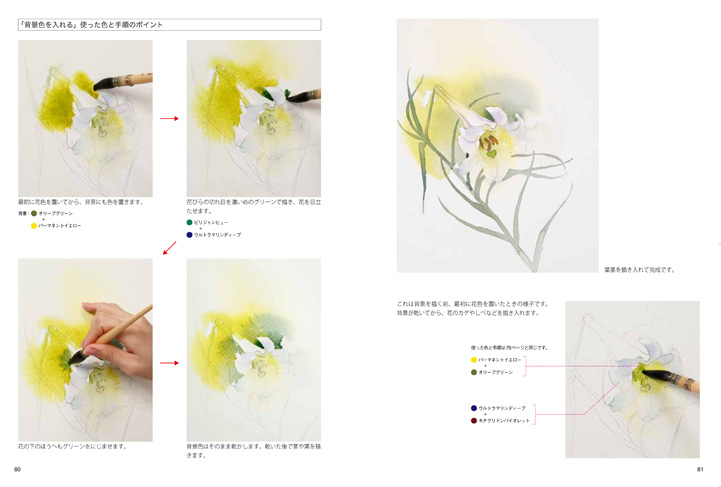Click the red arrow between bottom step photos
The width and height of the screenshot is (721, 487).
(x=169, y=363)
